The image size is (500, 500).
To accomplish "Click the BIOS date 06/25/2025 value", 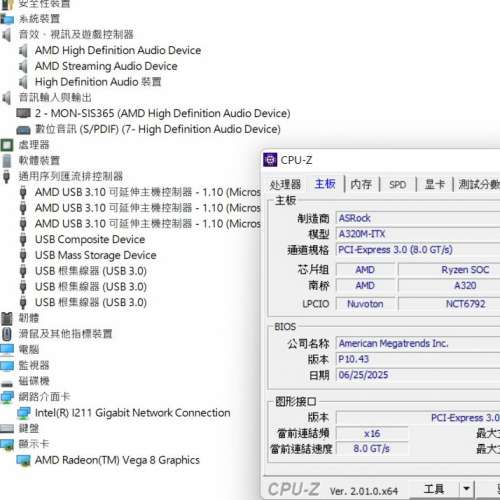I will tap(418, 375).
